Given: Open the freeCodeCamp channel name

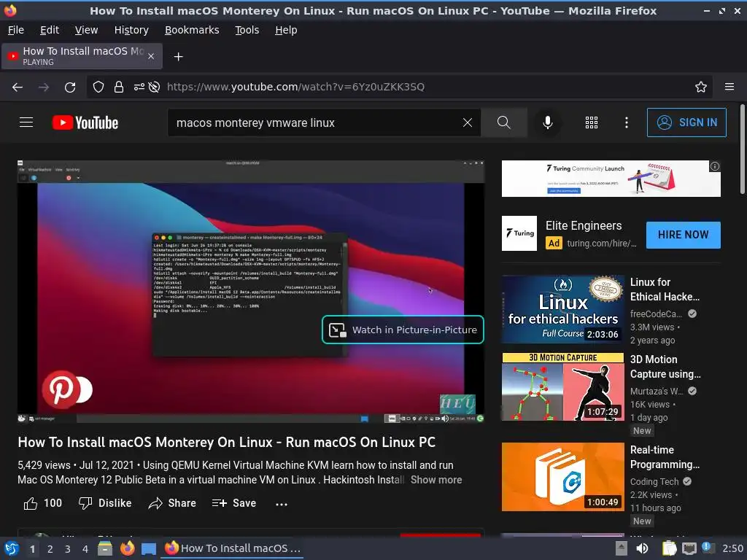Looking at the screenshot, I should point(656,314).
